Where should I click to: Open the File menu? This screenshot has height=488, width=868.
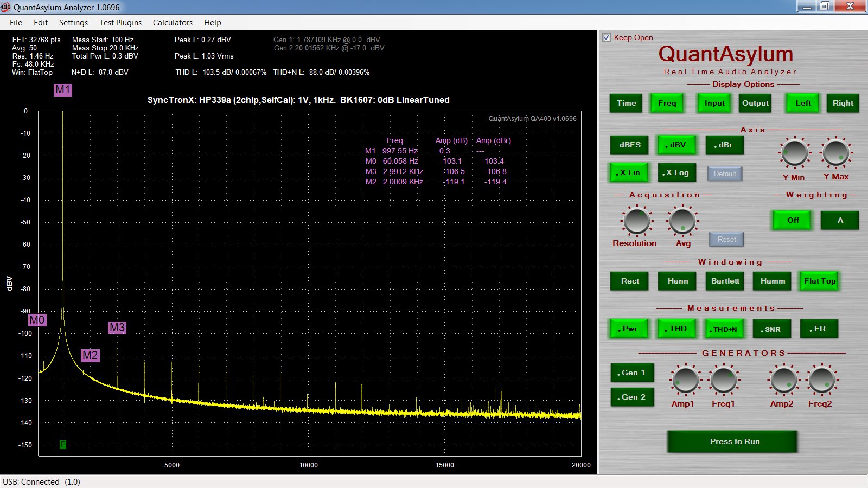click(16, 22)
